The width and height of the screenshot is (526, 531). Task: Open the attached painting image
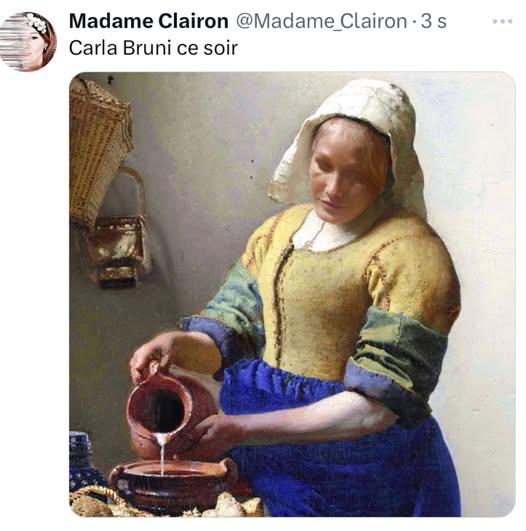pos(292,294)
